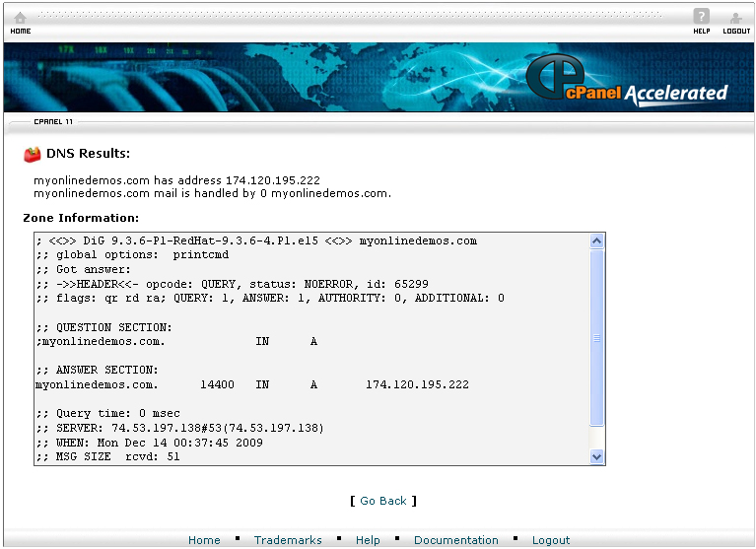Click the 'DNS Results:' heading
The height and width of the screenshot is (549, 756).
89,154
